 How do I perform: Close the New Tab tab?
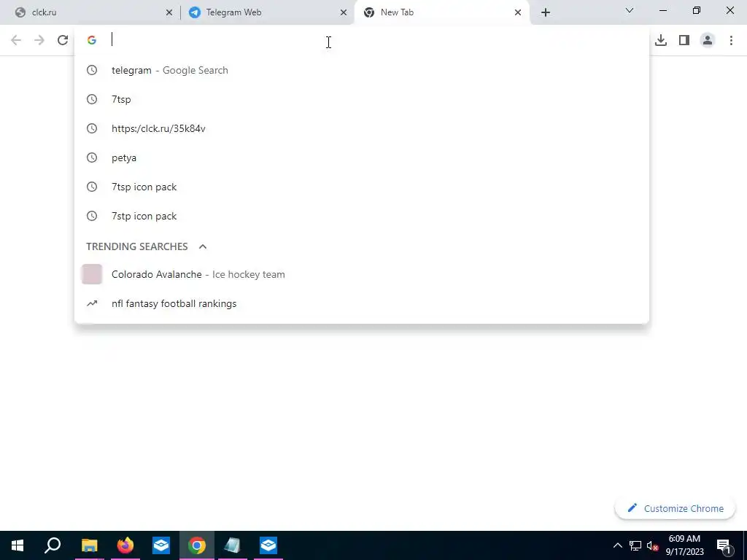tap(518, 12)
